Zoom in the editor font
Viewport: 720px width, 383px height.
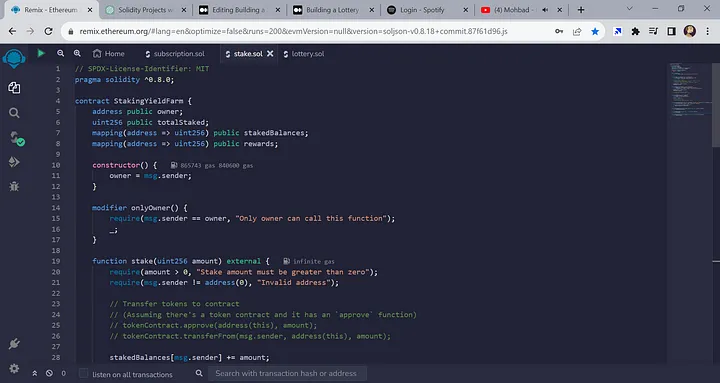pyautogui.click(x=77, y=53)
